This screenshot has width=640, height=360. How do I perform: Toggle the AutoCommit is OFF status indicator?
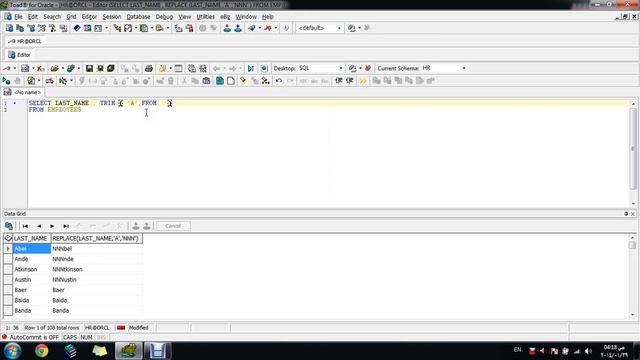tap(30, 338)
